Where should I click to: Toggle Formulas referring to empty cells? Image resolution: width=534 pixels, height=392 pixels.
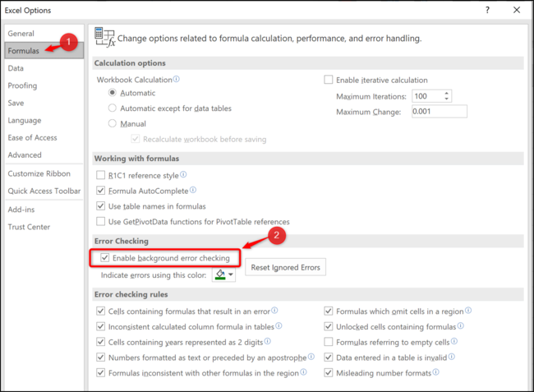pyautogui.click(x=329, y=342)
